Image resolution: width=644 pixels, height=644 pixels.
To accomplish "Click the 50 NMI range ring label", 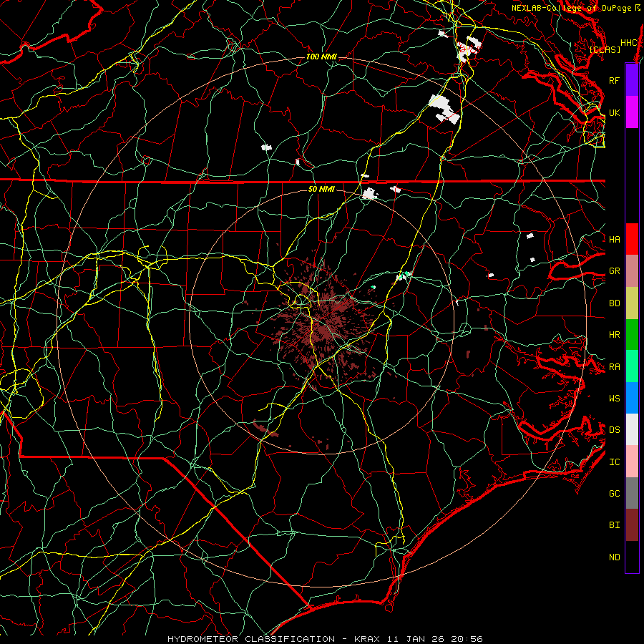I will [321, 189].
